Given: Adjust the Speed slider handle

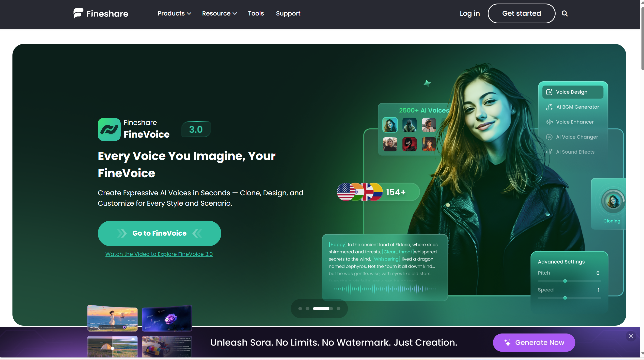Looking at the screenshot, I should pyautogui.click(x=565, y=298).
